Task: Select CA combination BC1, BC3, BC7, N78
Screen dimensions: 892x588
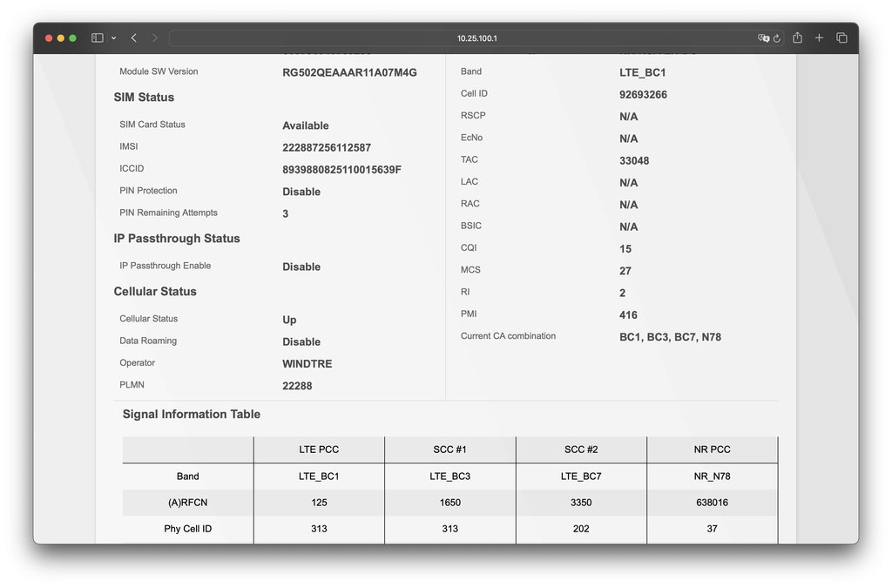Action: [670, 337]
